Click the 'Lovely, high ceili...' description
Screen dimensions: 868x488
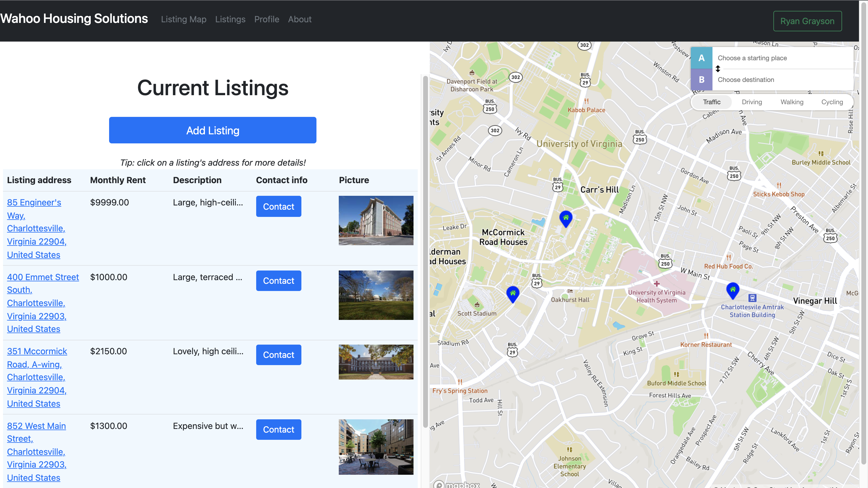click(x=208, y=352)
